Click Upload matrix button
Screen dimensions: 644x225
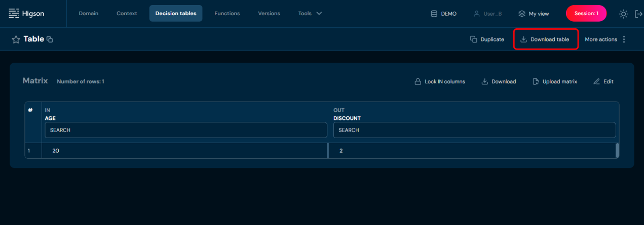[555, 81]
